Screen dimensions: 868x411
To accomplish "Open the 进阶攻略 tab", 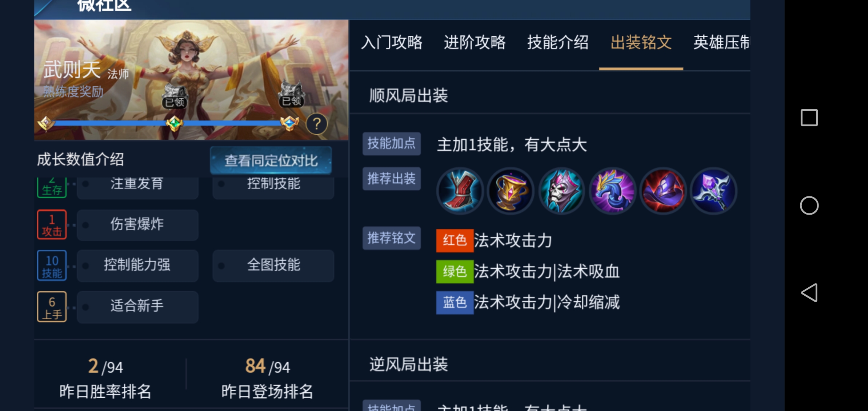I will coord(475,42).
